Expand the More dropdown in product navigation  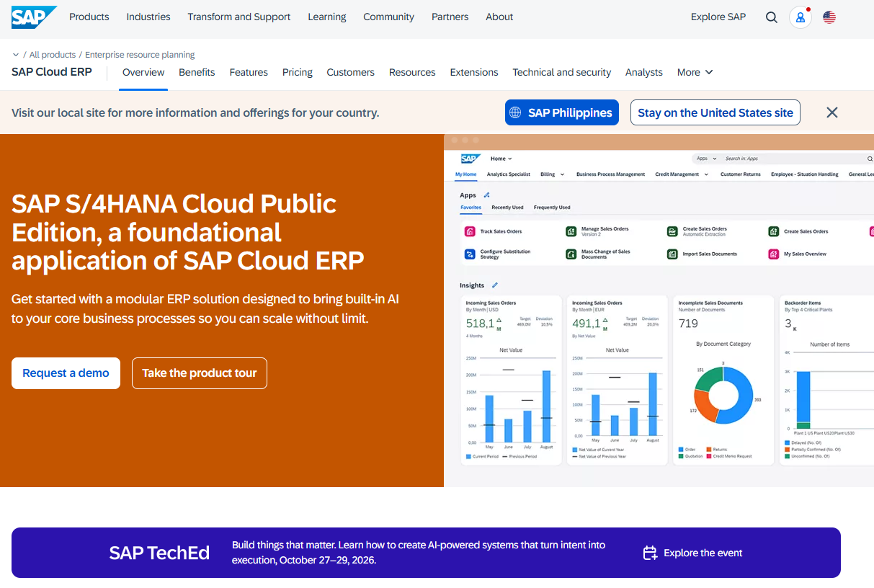tap(695, 72)
